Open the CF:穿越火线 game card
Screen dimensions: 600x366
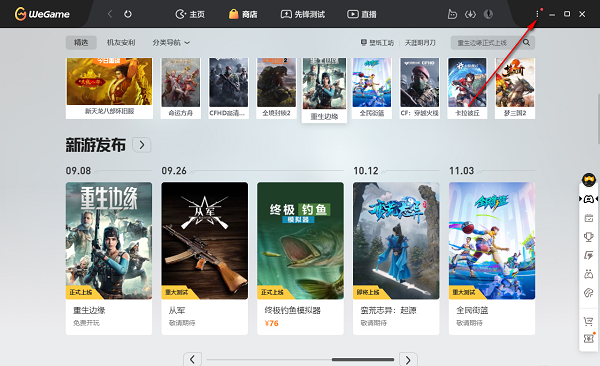coord(420,88)
